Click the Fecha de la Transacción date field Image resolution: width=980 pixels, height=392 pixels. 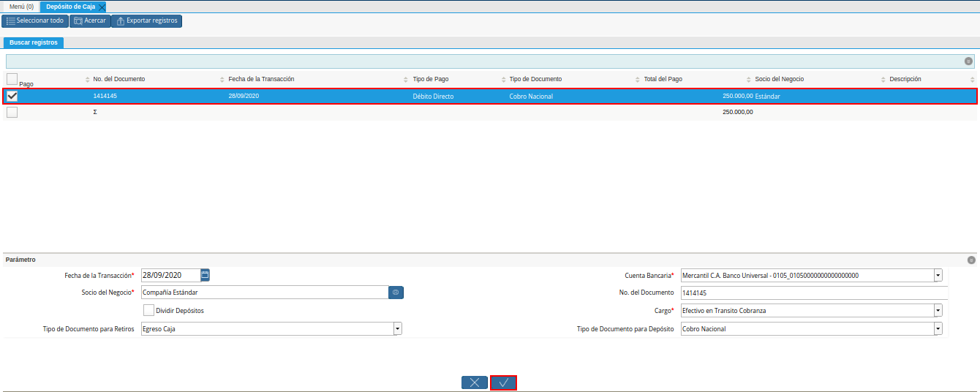170,275
